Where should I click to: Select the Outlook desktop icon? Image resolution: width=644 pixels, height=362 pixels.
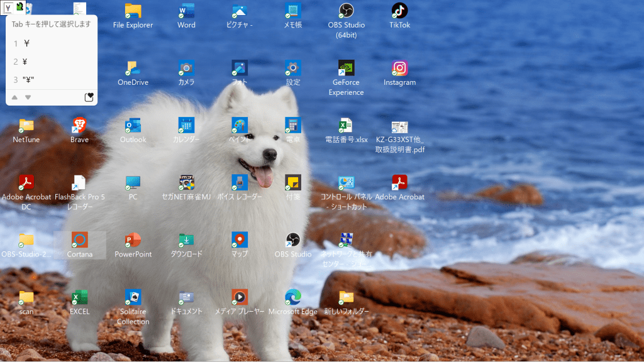click(133, 126)
